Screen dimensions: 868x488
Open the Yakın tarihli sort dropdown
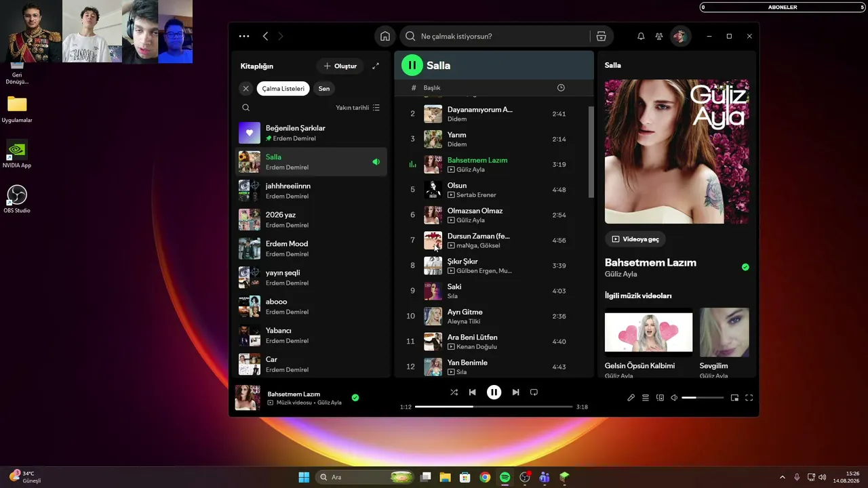tap(358, 107)
